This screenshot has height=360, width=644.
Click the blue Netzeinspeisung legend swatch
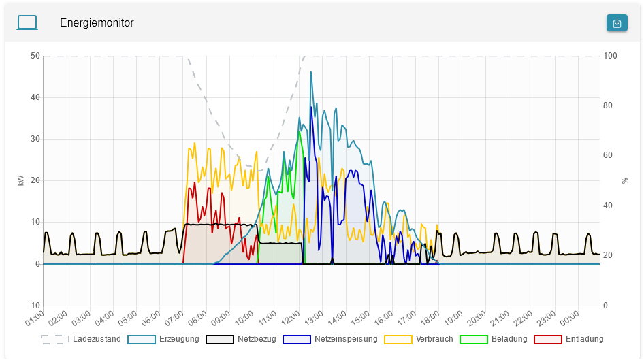[x=297, y=340]
